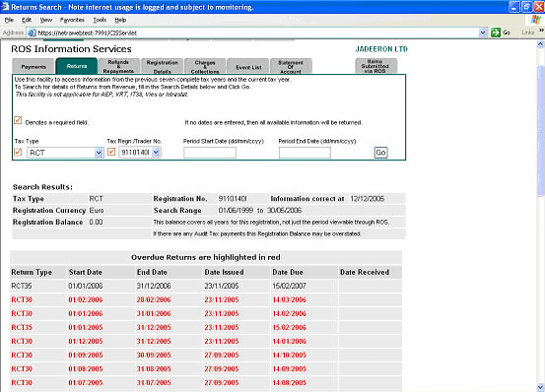Click the address bar URL field
This screenshot has height=392, width=545.
point(258,33)
